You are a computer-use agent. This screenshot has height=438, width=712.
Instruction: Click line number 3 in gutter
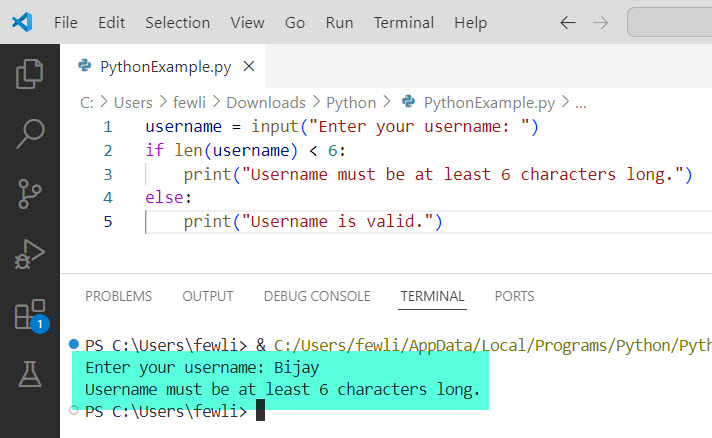[x=108, y=174]
